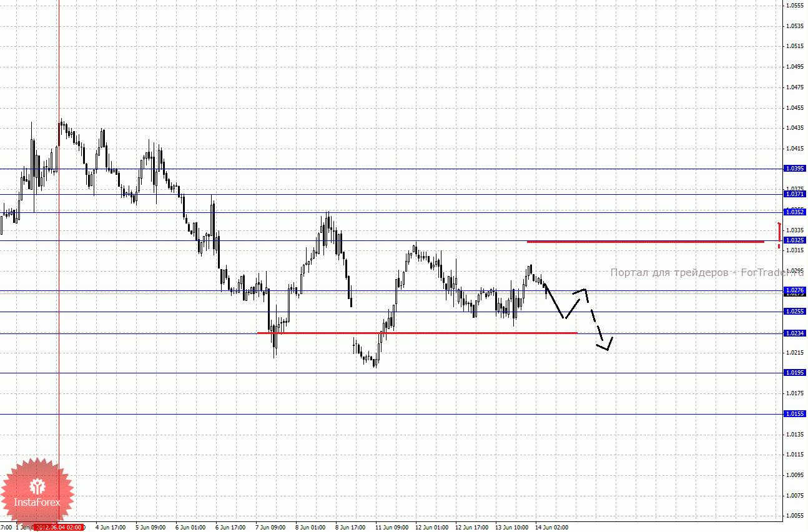Click the 1.0315 price axis value
Screen dimensions: 808x532
point(795,250)
